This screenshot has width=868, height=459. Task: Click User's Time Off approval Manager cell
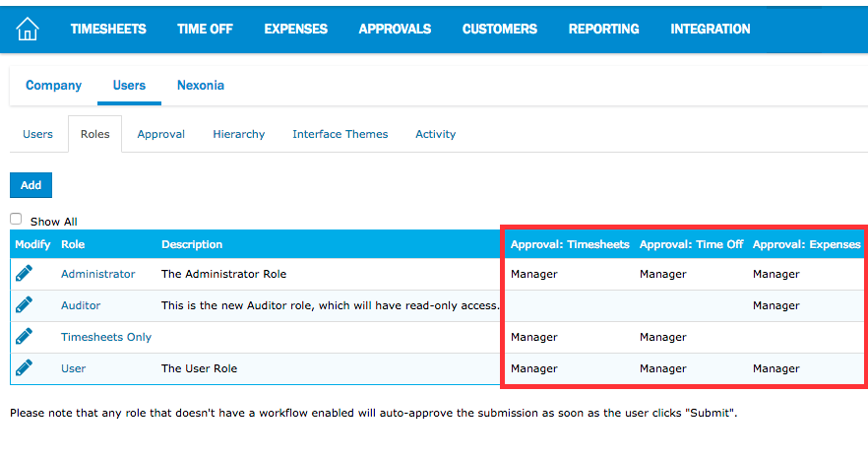(x=663, y=368)
